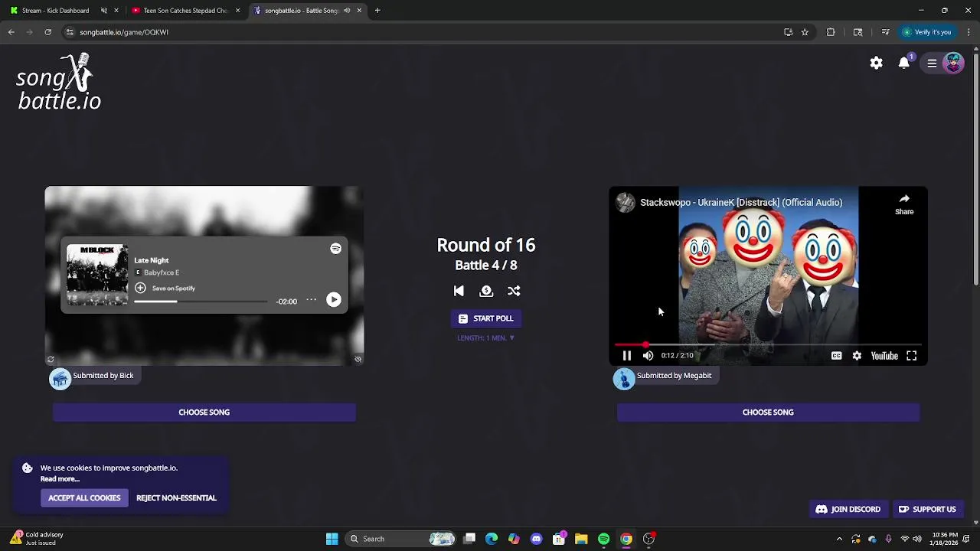Go back to previous battle

click(459, 291)
